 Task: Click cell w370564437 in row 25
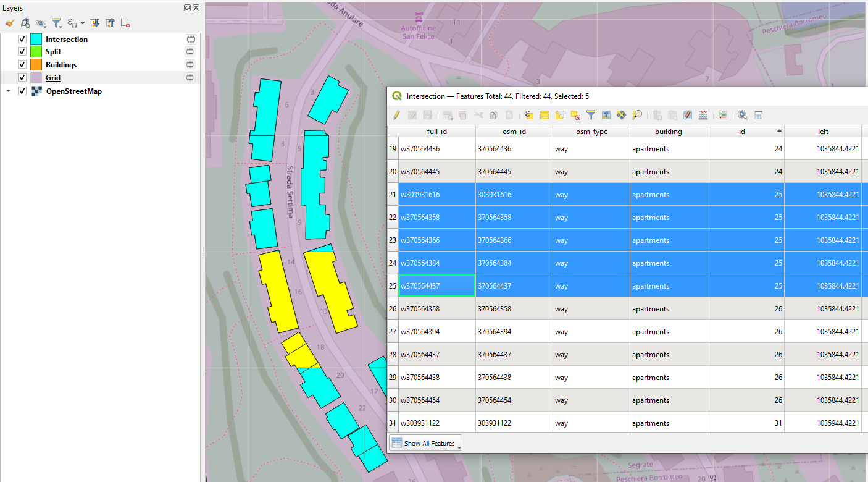coord(437,286)
